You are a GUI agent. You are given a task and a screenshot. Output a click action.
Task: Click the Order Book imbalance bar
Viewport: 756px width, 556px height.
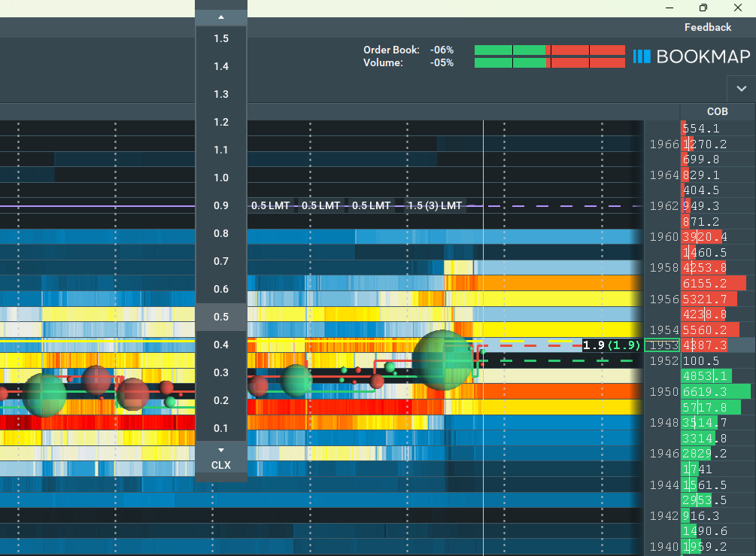click(x=549, y=50)
